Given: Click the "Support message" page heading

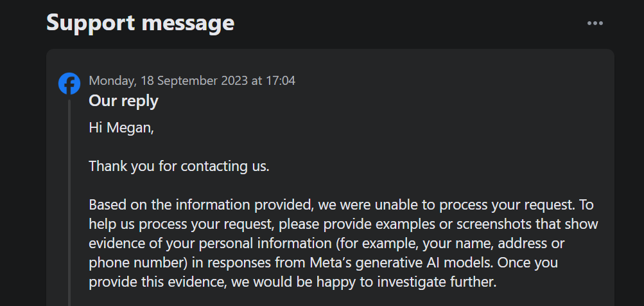Looking at the screenshot, I should pyautogui.click(x=140, y=23).
